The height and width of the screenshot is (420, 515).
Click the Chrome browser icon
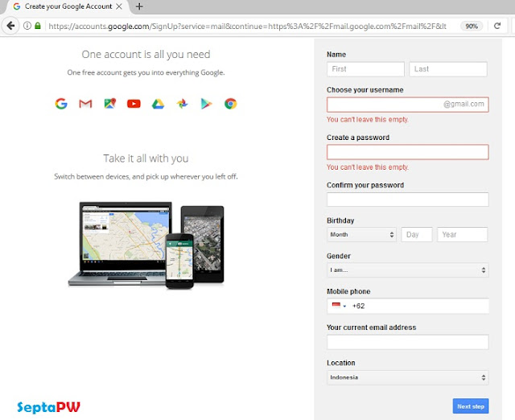click(231, 104)
